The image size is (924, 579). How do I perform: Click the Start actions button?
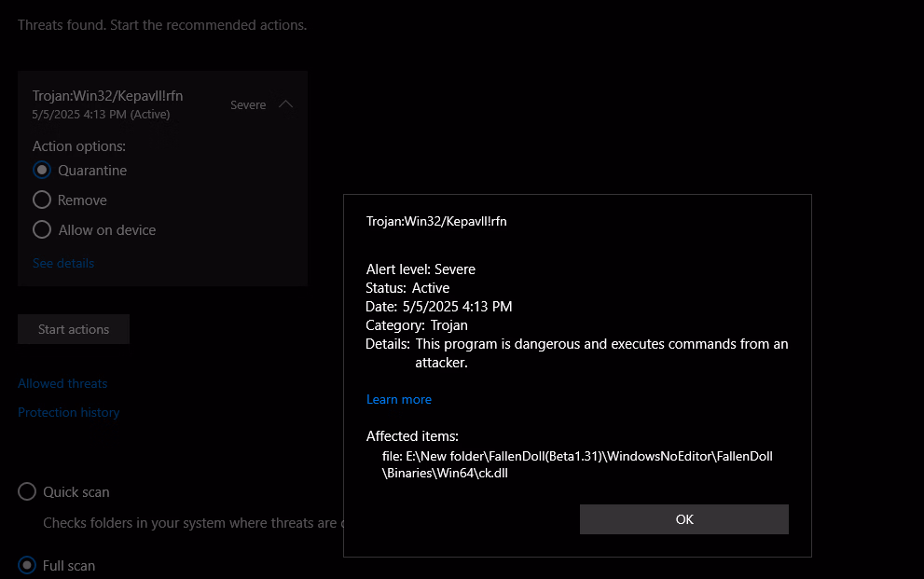pyautogui.click(x=74, y=329)
